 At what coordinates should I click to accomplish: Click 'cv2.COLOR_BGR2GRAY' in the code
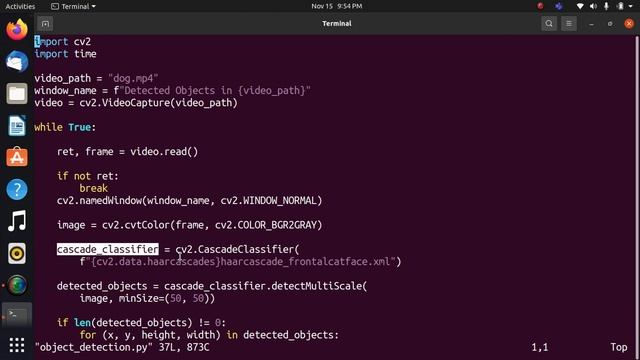(266, 225)
